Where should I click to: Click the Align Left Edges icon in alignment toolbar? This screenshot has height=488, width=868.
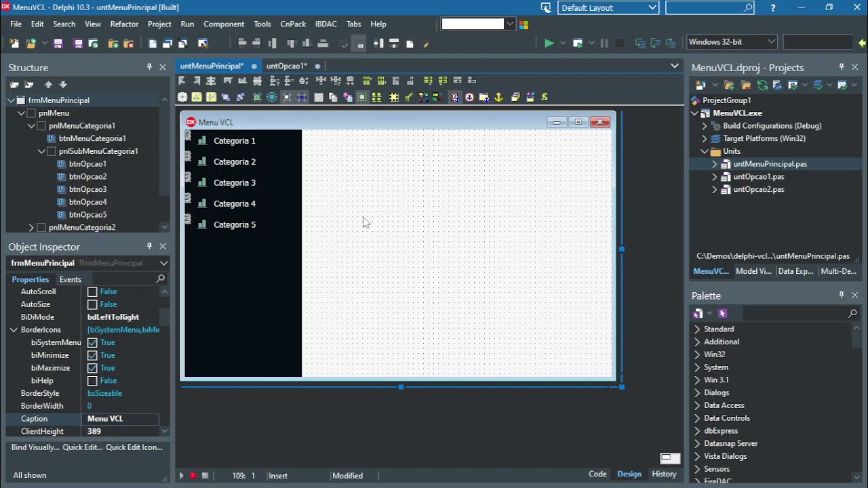tap(182, 81)
